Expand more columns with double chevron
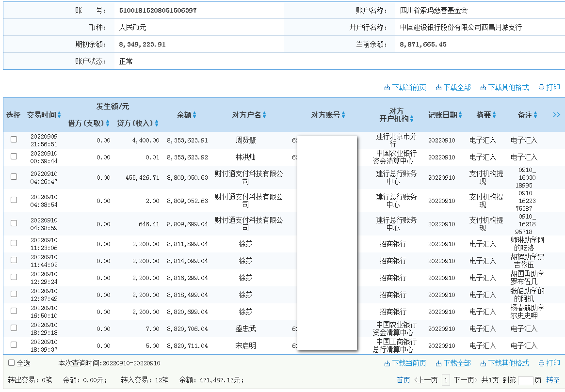565x392 pixels. pyautogui.click(x=556, y=115)
